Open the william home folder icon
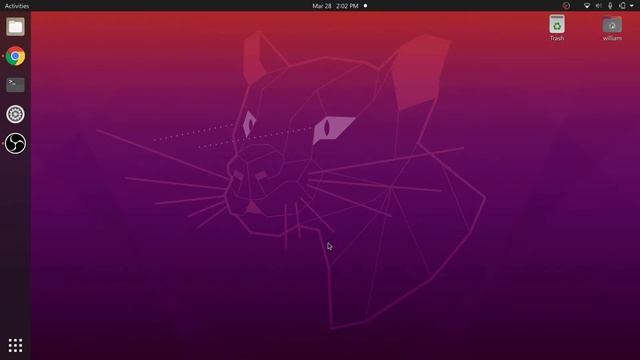The image size is (640, 360). [612, 28]
